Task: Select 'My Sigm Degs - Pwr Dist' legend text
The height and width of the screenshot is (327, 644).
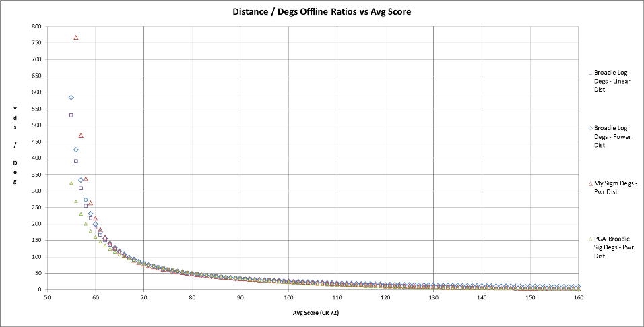Action: point(616,187)
